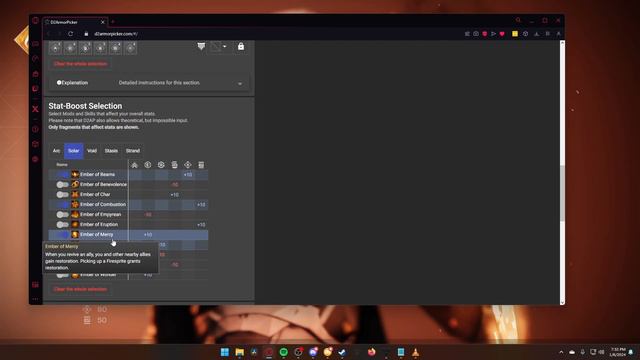Click the heart bookmark toolbar icon
Image resolution: width=640 pixels, height=360 pixels.
[502, 34]
